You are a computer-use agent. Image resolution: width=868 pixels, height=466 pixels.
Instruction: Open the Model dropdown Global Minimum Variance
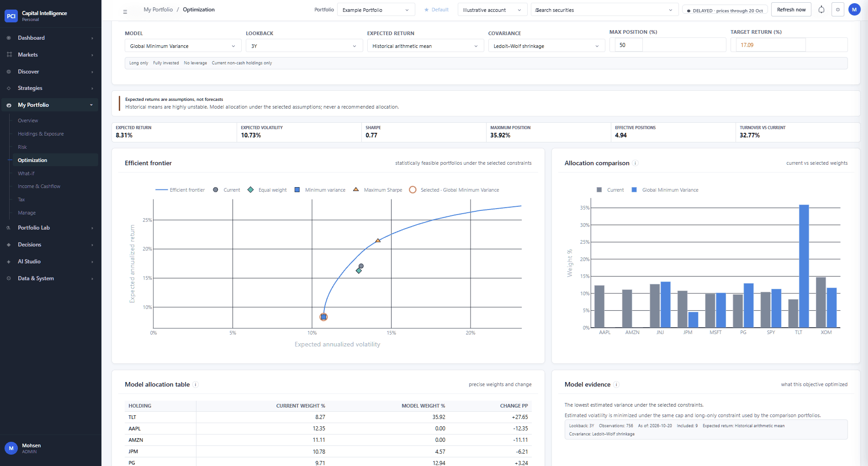click(183, 46)
